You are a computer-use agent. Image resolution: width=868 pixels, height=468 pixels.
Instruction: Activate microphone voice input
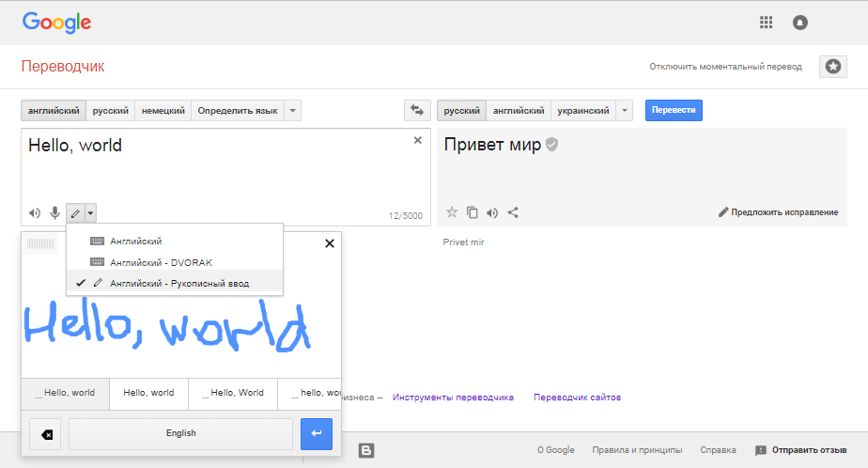[54, 212]
